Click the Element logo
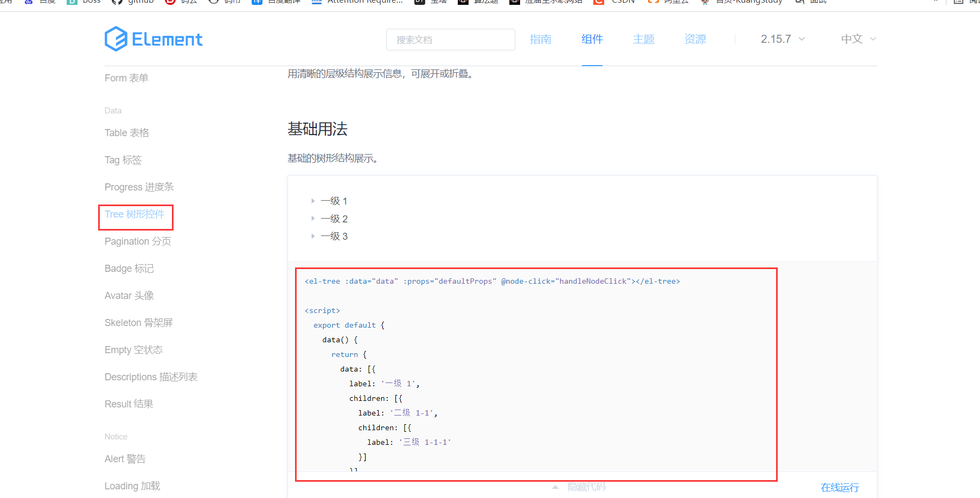The width and height of the screenshot is (980, 498). coord(153,39)
